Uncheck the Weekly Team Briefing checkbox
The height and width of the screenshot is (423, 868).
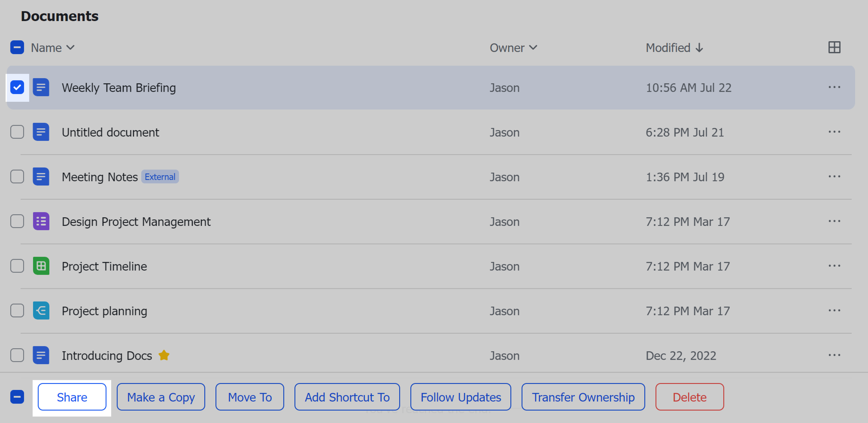pyautogui.click(x=17, y=87)
